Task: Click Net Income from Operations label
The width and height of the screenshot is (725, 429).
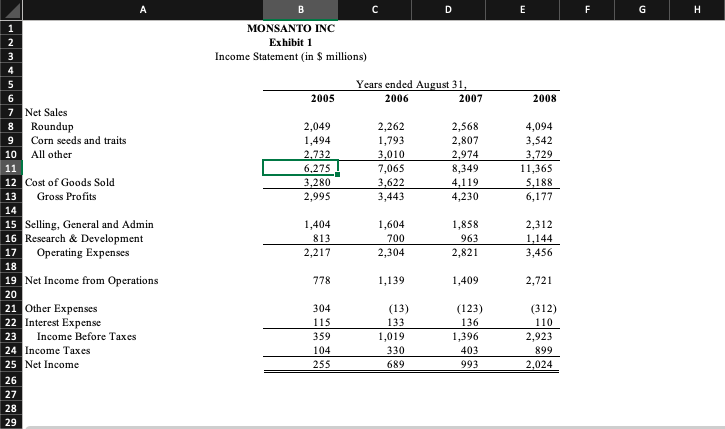Action: pyautogui.click(x=92, y=280)
